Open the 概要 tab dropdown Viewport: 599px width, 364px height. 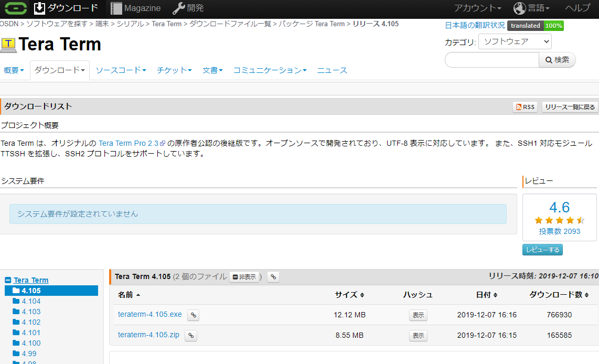[x=14, y=70]
